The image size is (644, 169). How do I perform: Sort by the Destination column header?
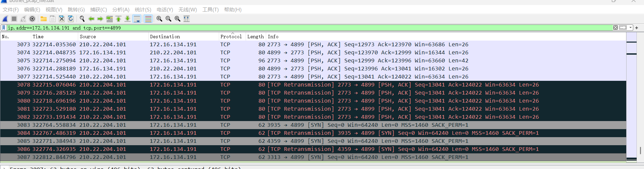(x=183, y=37)
